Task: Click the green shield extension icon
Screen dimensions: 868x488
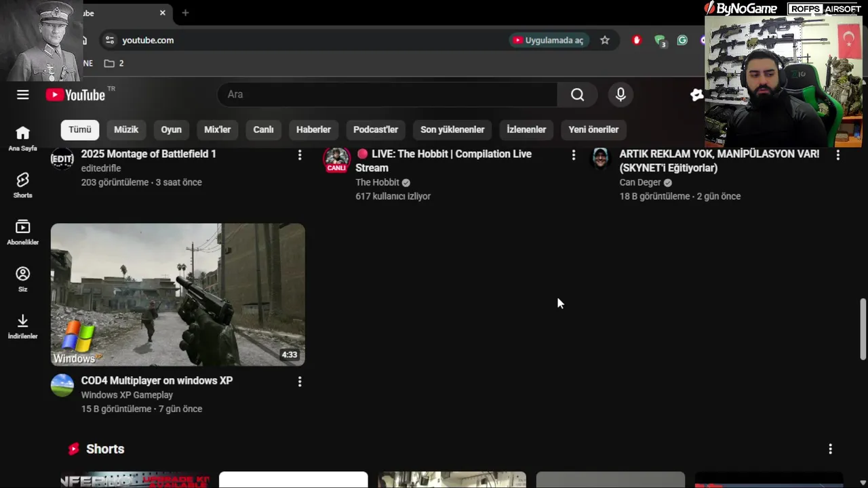Action: 659,41
